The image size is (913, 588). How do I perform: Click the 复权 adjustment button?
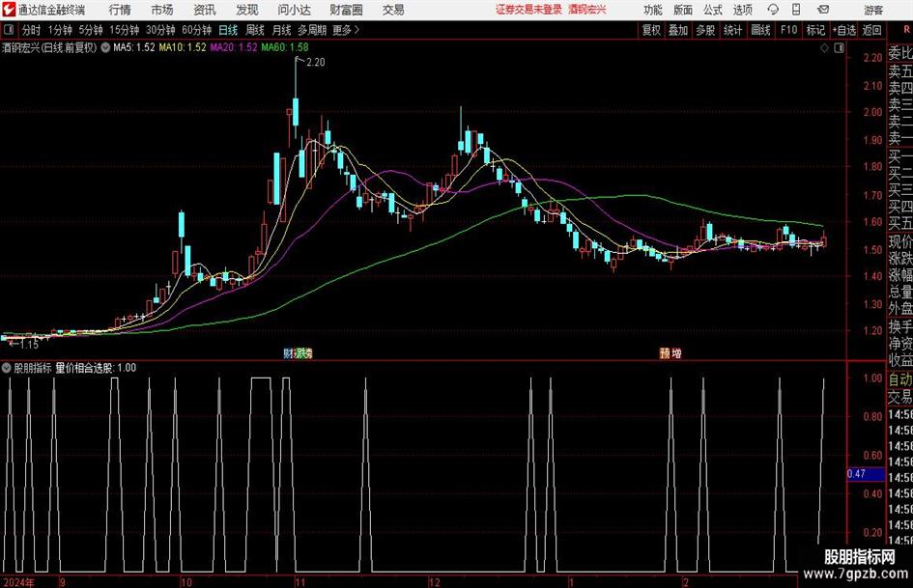click(x=651, y=30)
